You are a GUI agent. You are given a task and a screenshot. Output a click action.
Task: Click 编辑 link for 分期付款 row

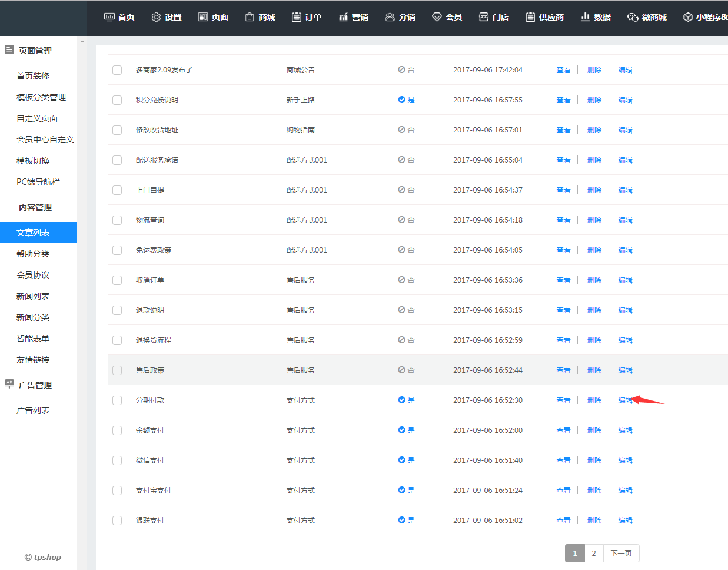pos(625,400)
